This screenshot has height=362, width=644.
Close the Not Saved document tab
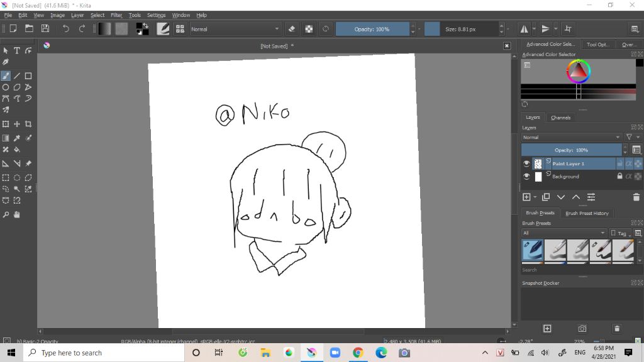click(507, 46)
